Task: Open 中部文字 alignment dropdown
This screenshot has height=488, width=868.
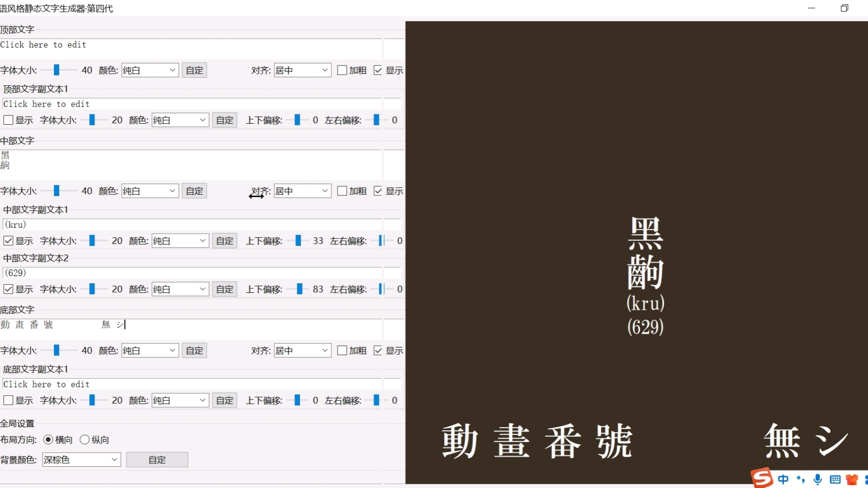Action: coord(302,191)
